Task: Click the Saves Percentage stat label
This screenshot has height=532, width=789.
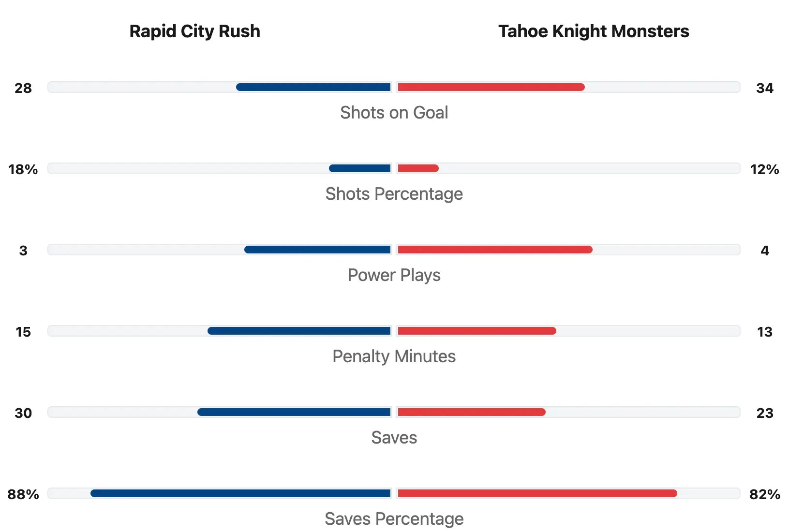Action: tap(394, 519)
